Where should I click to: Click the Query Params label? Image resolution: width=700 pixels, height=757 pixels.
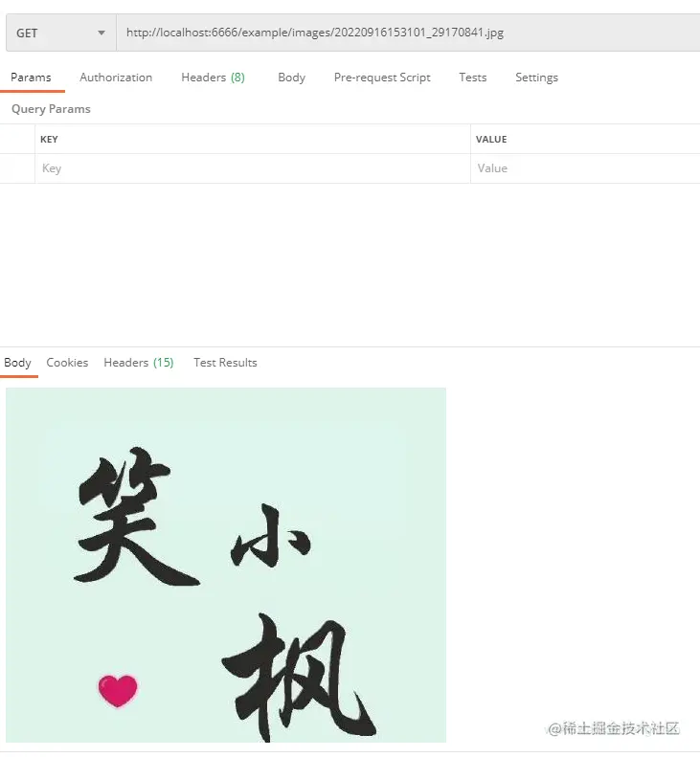coord(51,109)
